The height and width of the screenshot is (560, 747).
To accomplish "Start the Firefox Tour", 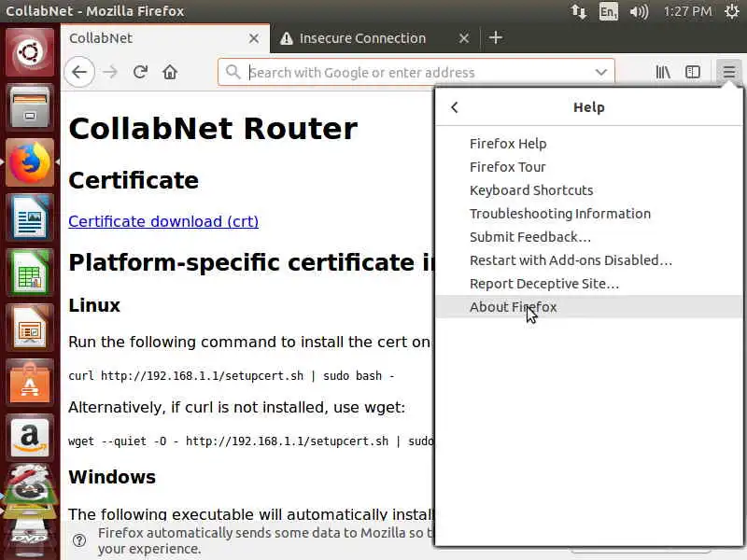I will point(589,167).
